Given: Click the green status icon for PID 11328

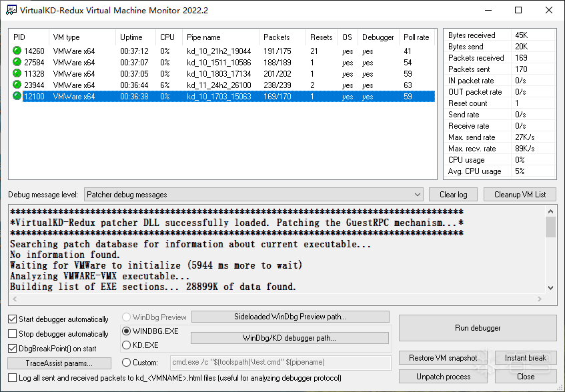Looking at the screenshot, I should 17,73.
